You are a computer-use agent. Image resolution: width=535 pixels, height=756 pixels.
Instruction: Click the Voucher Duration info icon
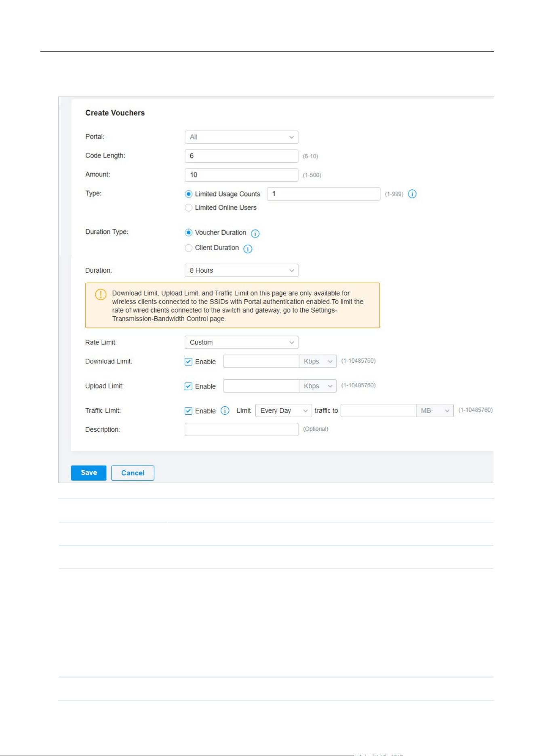[x=255, y=233]
